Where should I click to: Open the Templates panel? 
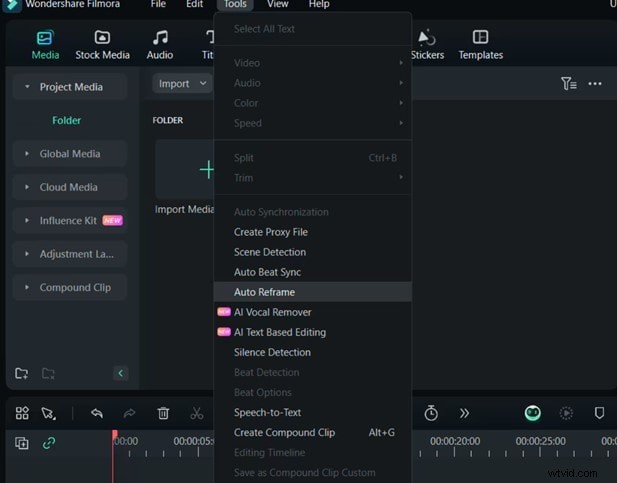(x=480, y=44)
